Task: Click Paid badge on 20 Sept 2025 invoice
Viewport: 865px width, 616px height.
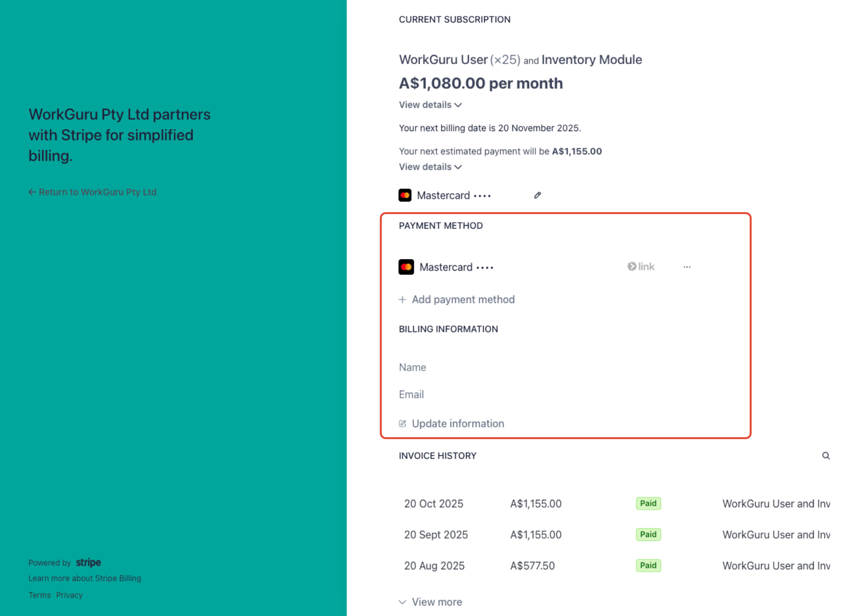Action: tap(648, 535)
